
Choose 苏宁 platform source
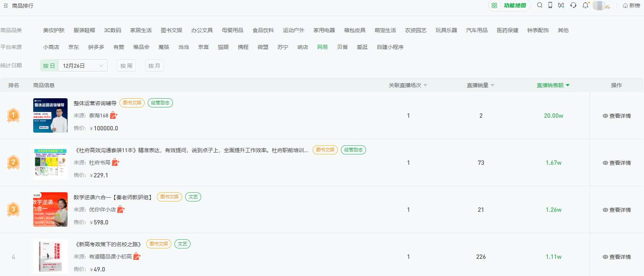[x=283, y=47]
